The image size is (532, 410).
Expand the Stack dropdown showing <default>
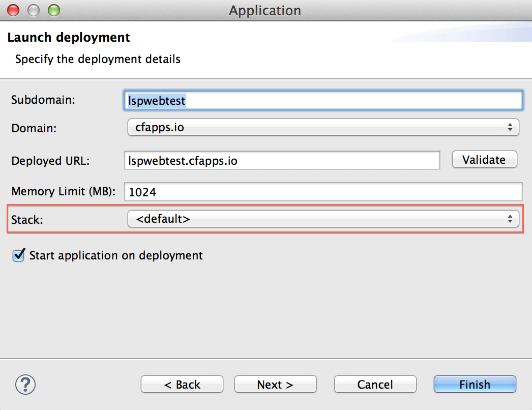(323, 219)
